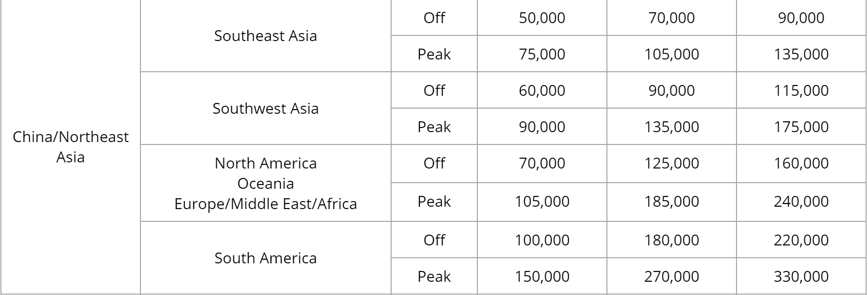Click the 185,000 peak value

click(671, 202)
